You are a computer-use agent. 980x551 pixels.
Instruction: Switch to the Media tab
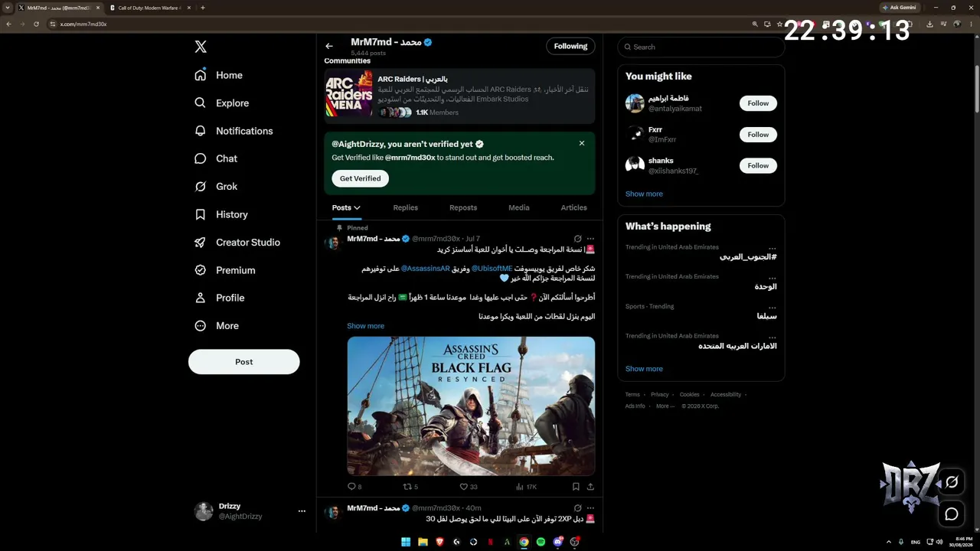[x=519, y=207]
